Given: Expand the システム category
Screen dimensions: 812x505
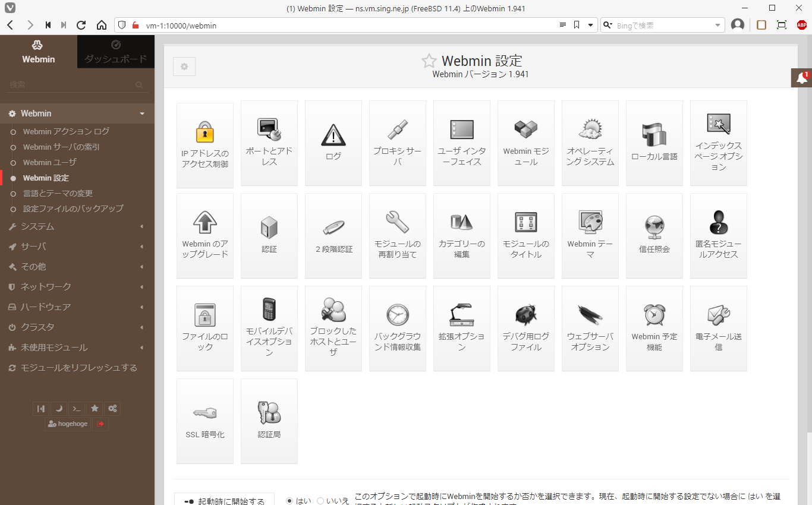Looking at the screenshot, I should pos(77,226).
